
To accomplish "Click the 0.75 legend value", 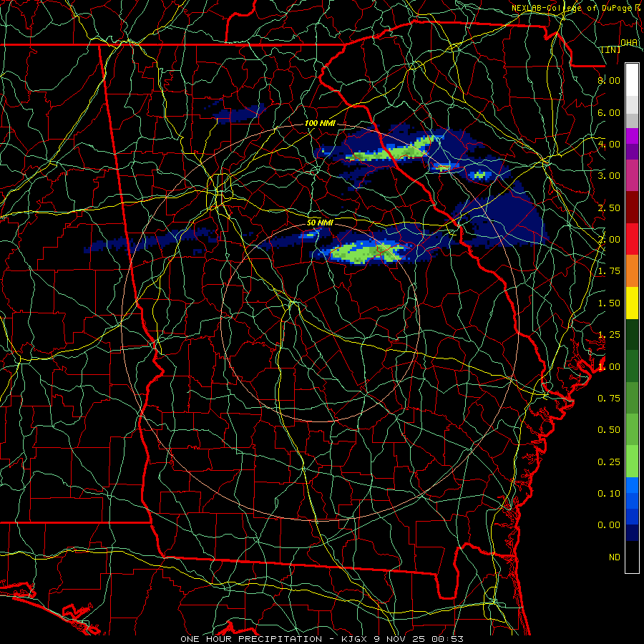I will pos(609,399).
